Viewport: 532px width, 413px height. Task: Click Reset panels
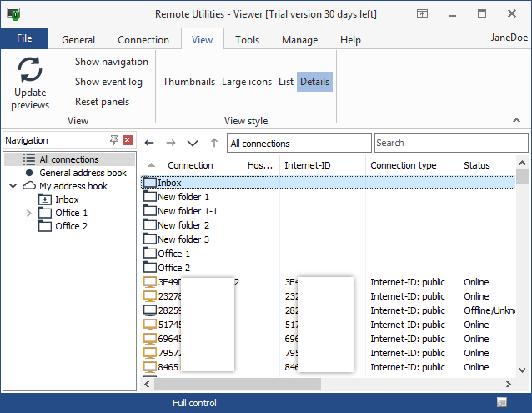[x=102, y=102]
